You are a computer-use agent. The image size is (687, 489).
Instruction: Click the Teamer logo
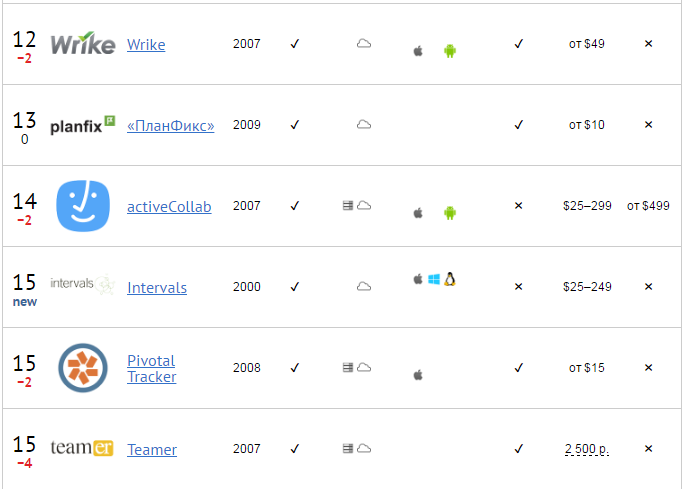click(x=82, y=448)
